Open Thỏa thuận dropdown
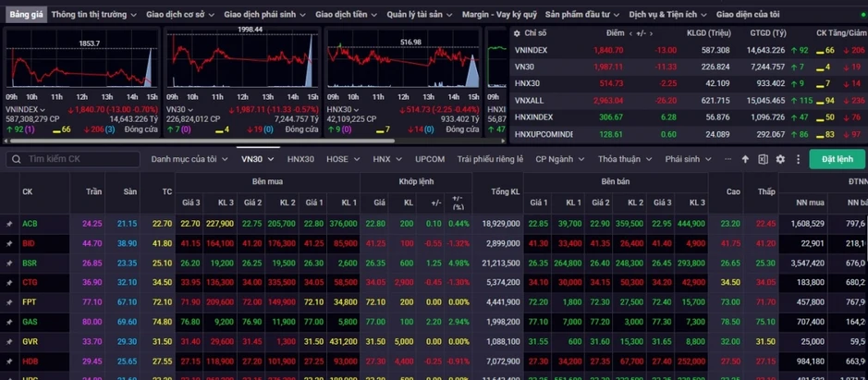The image size is (868, 380). coord(625,159)
